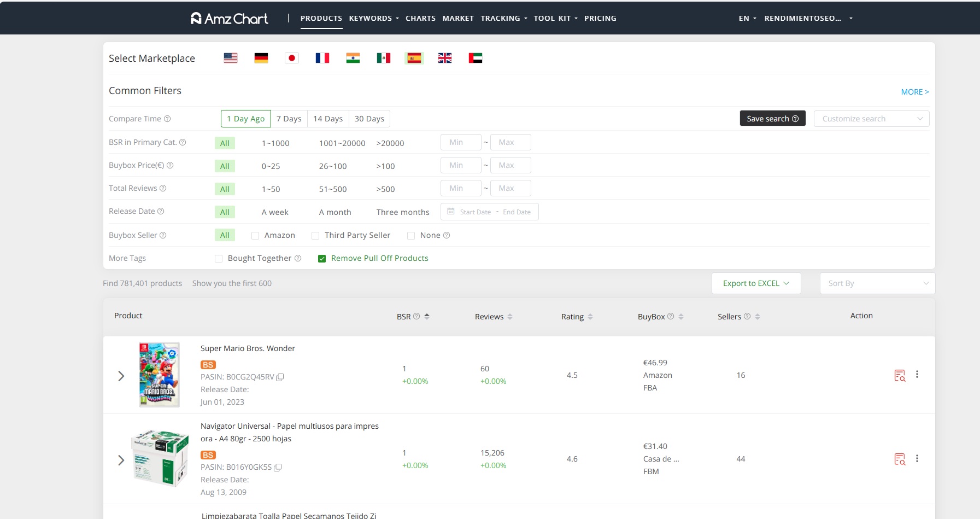Click the Mexico marketplace flag

pos(384,58)
